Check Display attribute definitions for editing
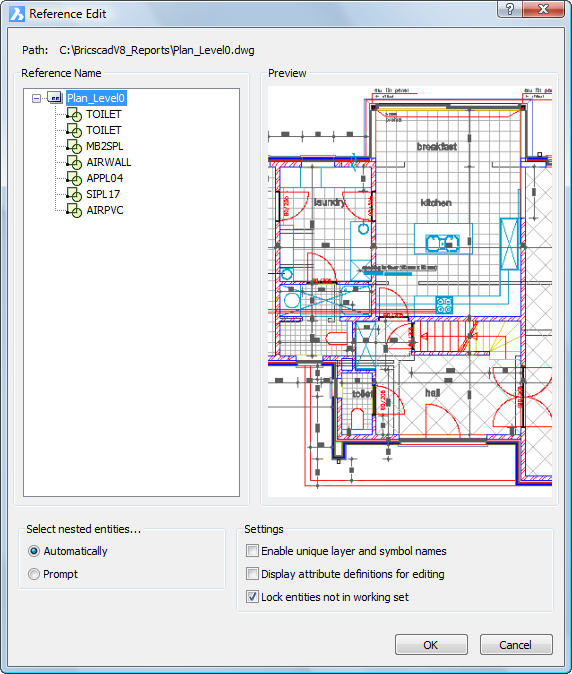This screenshot has height=674, width=572. click(252, 573)
